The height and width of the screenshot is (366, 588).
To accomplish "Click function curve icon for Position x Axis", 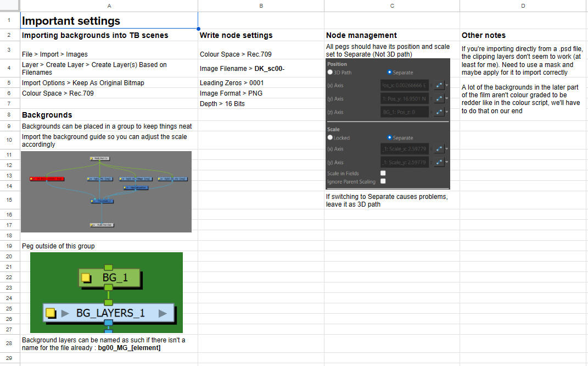I will coord(438,86).
